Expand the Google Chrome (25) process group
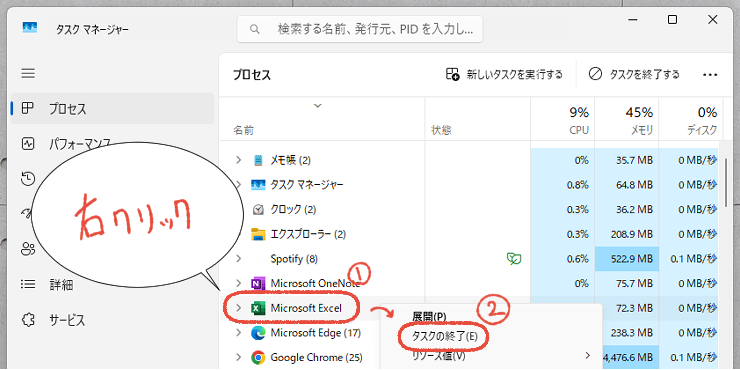Image resolution: width=740 pixels, height=370 pixels. 239,357
